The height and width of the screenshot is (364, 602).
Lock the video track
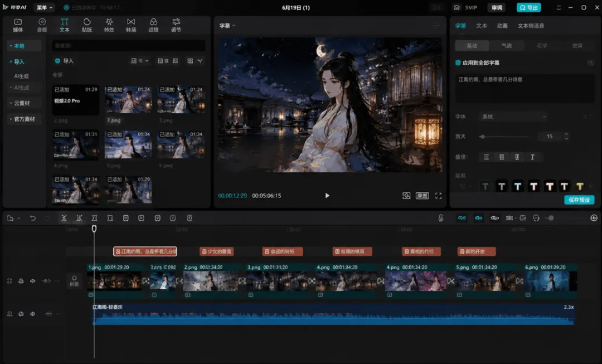click(x=21, y=281)
